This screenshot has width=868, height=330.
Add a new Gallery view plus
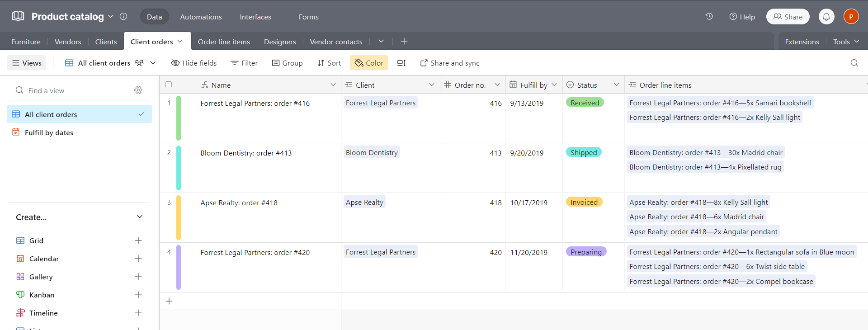(x=138, y=277)
